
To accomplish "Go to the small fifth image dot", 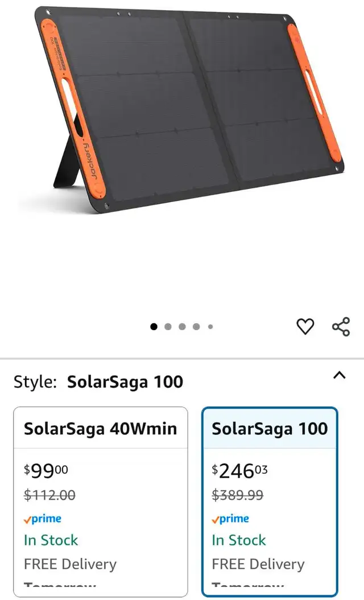I will tap(210, 326).
